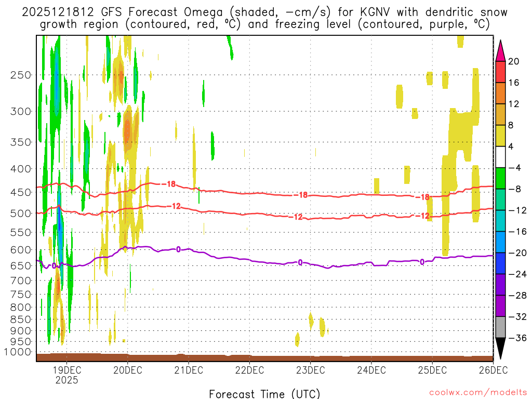Click the chart title text mentioning KGNV
This screenshot has height=399, width=532.
(x=264, y=18)
